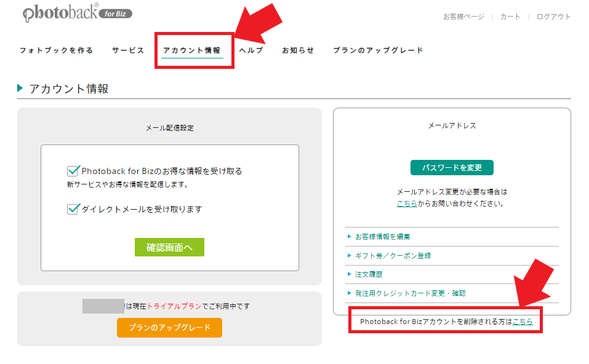589x364 pixels.
Task: Click the メールアドレス heading text
Action: tap(452, 125)
